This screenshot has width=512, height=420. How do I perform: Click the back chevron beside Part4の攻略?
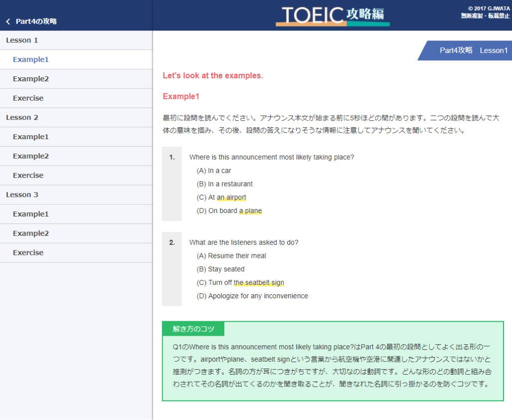(x=8, y=21)
